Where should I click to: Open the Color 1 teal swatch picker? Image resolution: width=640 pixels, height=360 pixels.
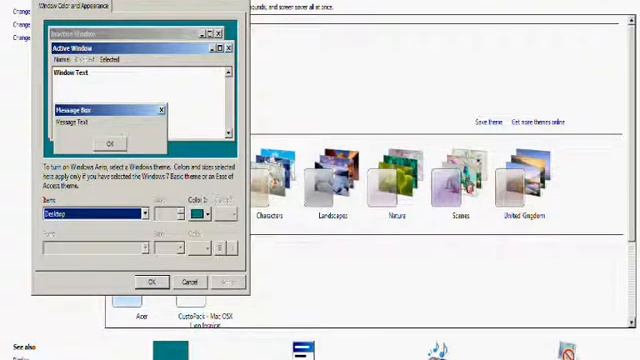click(x=200, y=213)
